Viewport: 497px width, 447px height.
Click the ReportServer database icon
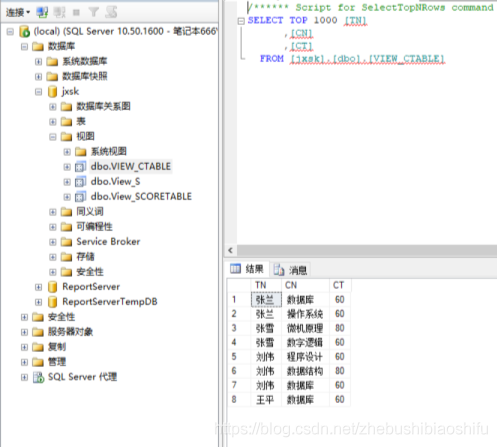52,287
